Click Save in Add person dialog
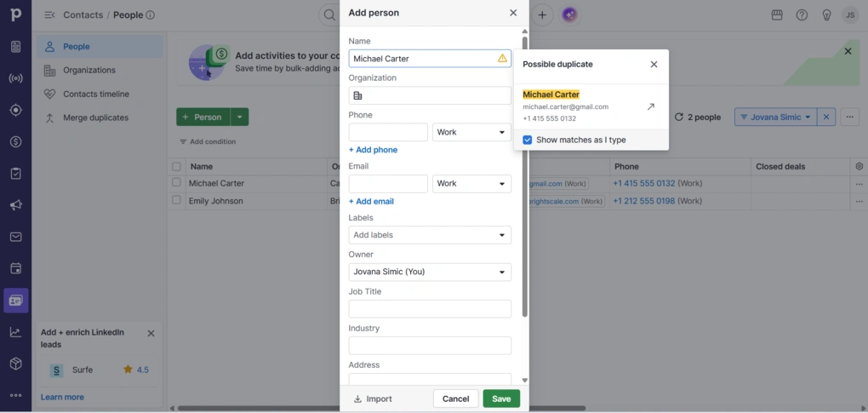The height and width of the screenshot is (413, 868). (x=501, y=399)
